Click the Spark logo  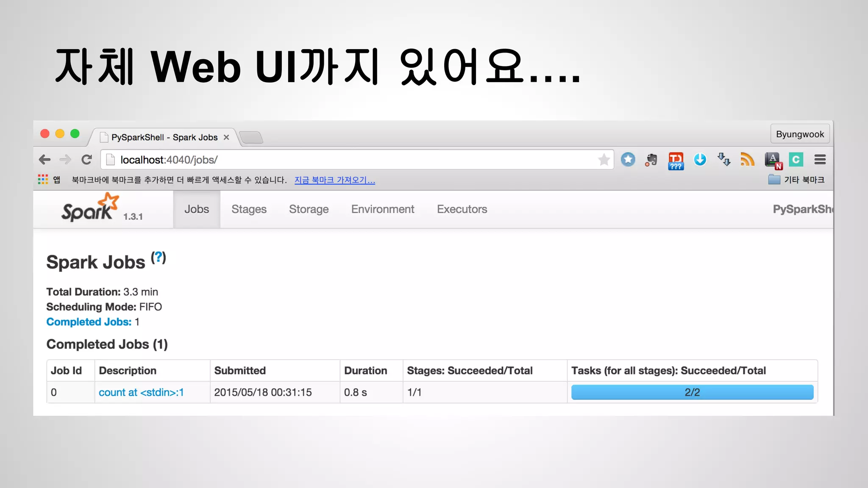pos(90,207)
